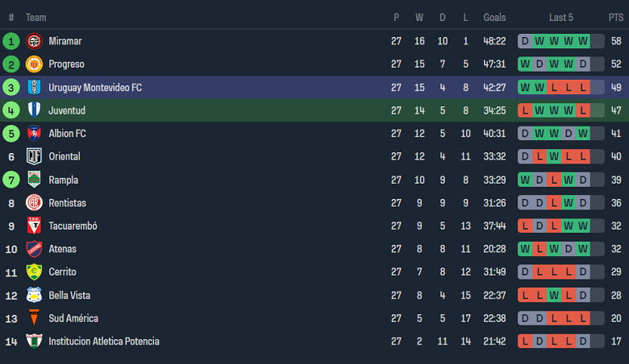Click the Cerrito club logo

[34, 272]
